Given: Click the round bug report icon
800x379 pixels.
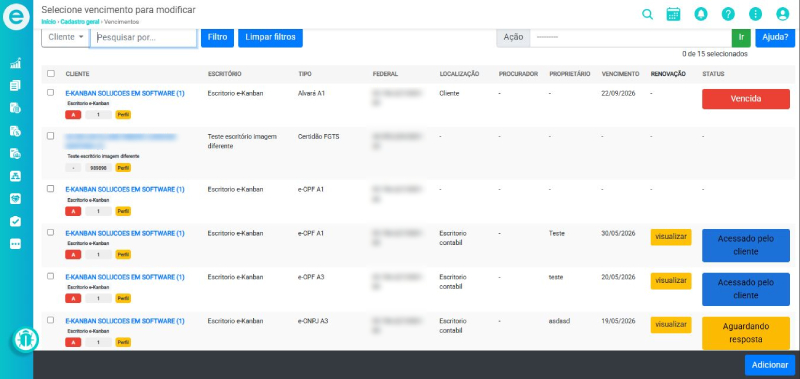Looking at the screenshot, I should (25, 340).
